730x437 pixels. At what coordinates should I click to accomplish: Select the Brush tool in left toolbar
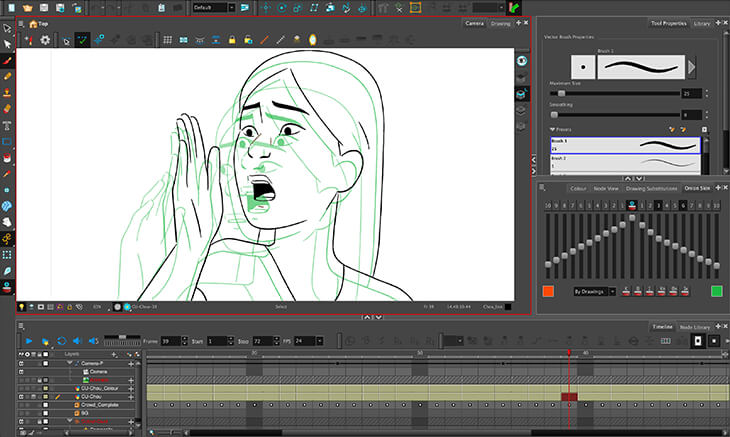tap(7, 60)
